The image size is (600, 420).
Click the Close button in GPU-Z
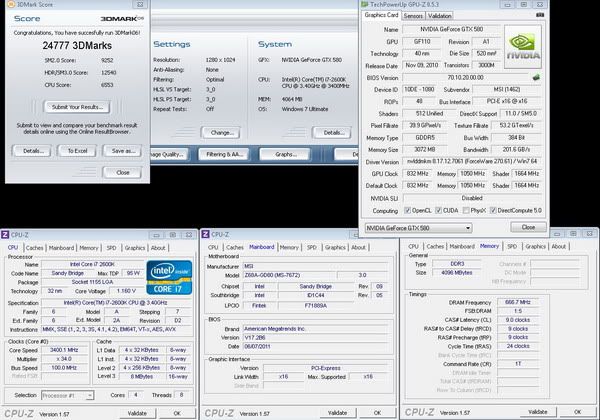click(x=528, y=227)
